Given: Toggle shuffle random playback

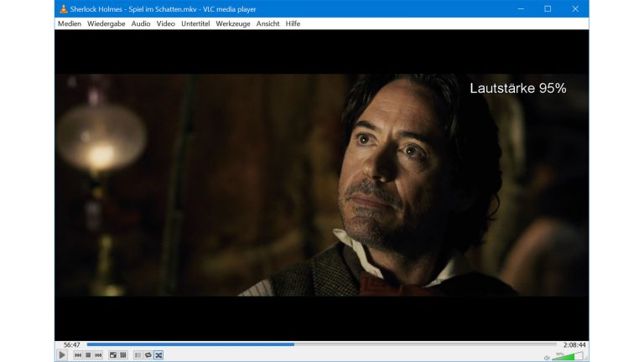Looking at the screenshot, I should tap(158, 355).
